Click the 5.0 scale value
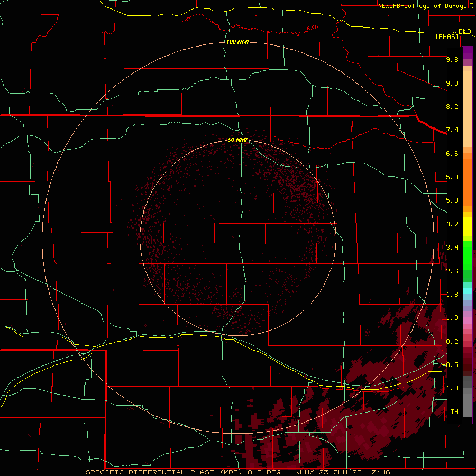476x476 pixels. [452, 200]
